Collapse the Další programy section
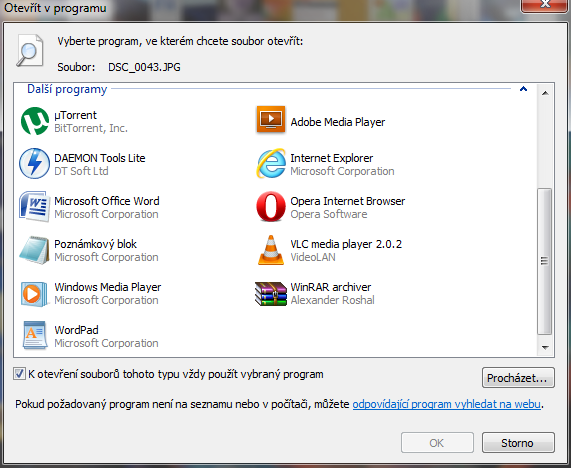571x468 pixels. tap(523, 89)
